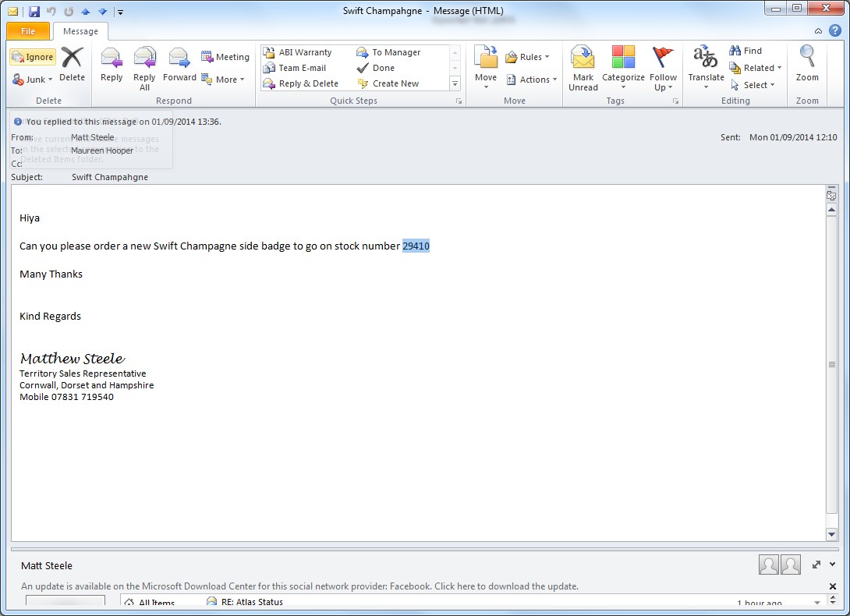Open the Quick Steps dialog launcher
The height and width of the screenshot is (616, 850).
point(459,101)
